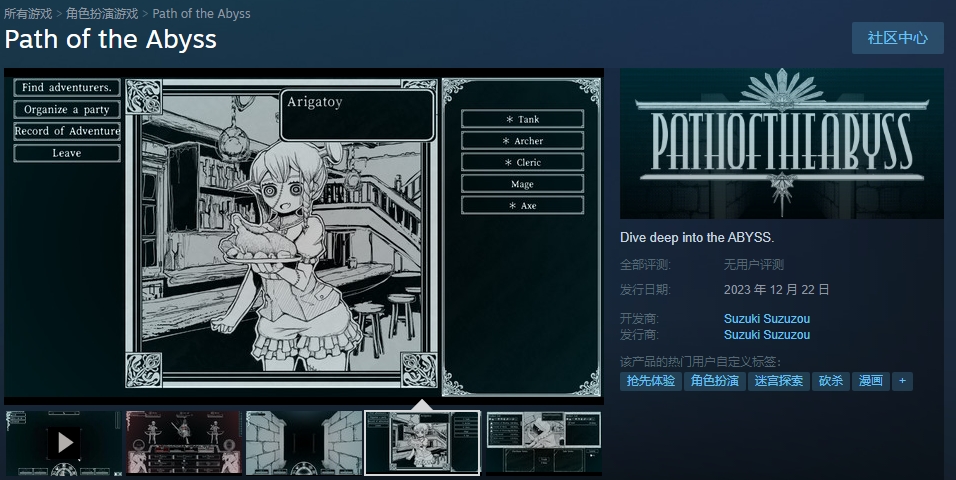Click the 发行日期 label

coord(645,290)
